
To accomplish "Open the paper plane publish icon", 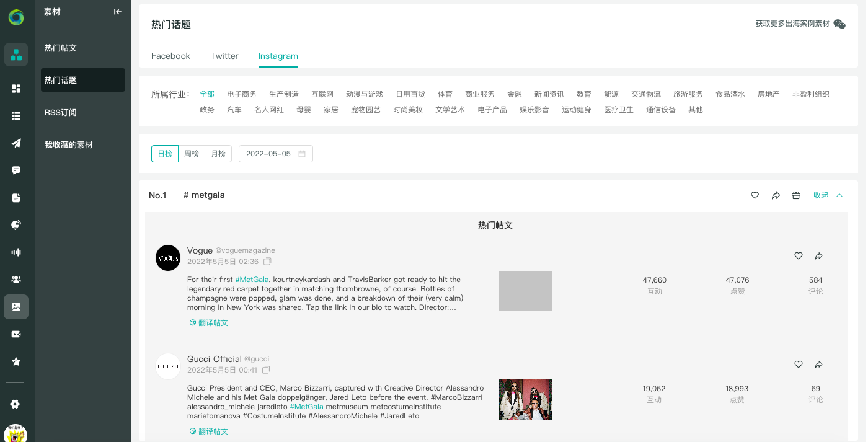I will [16, 143].
